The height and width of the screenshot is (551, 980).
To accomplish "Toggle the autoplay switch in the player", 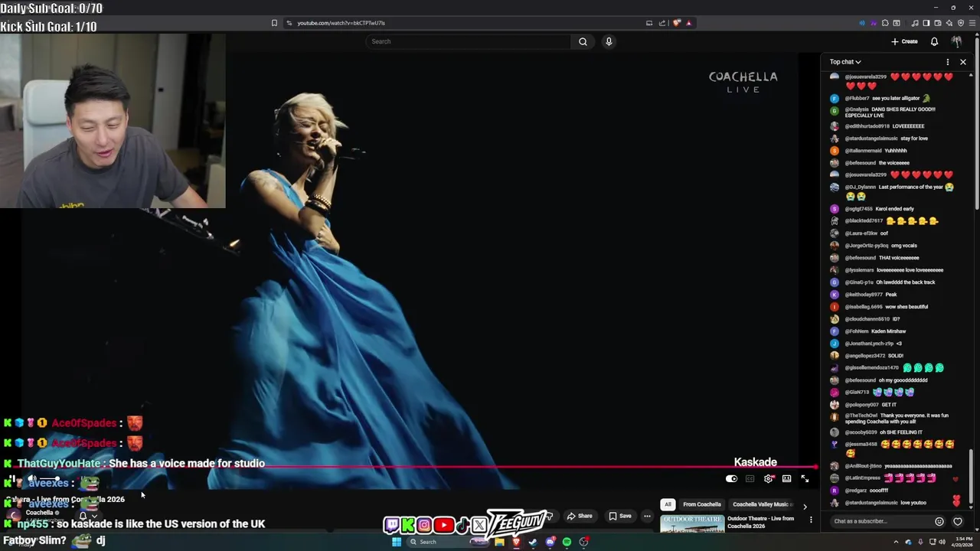I will (731, 479).
